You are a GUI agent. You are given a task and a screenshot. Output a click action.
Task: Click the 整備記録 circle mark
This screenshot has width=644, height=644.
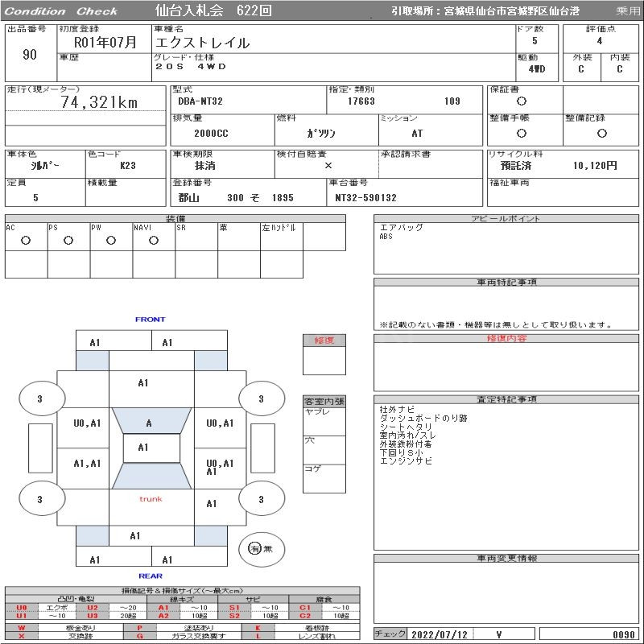point(601,134)
